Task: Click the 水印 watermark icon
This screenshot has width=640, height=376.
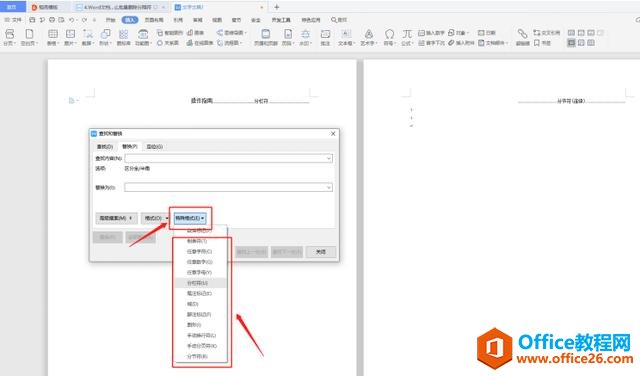Action: 305,34
